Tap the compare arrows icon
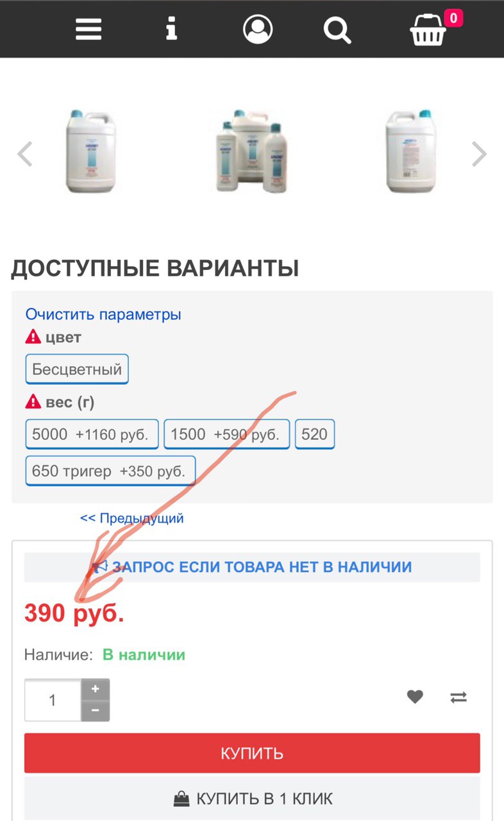Image resolution: width=504 pixels, height=821 pixels. pyautogui.click(x=458, y=697)
